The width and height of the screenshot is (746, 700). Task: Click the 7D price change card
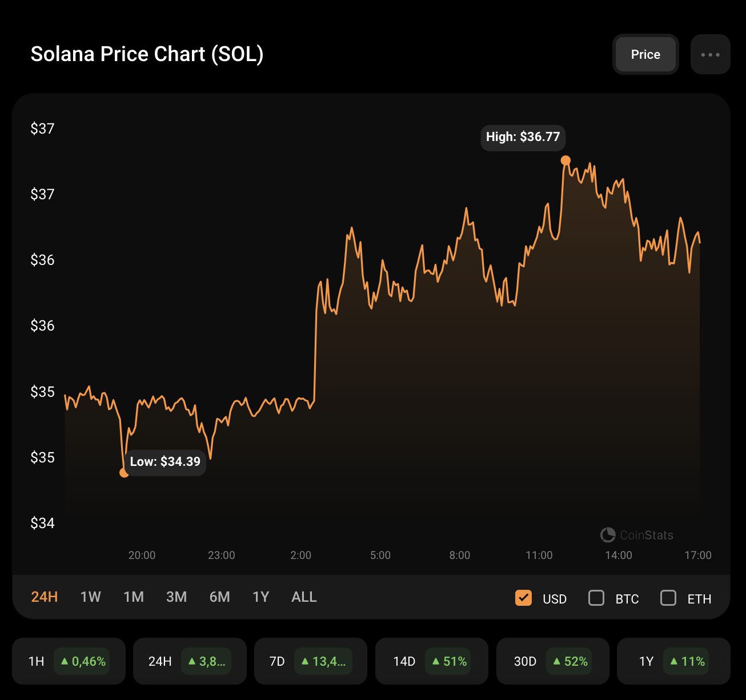point(311,661)
